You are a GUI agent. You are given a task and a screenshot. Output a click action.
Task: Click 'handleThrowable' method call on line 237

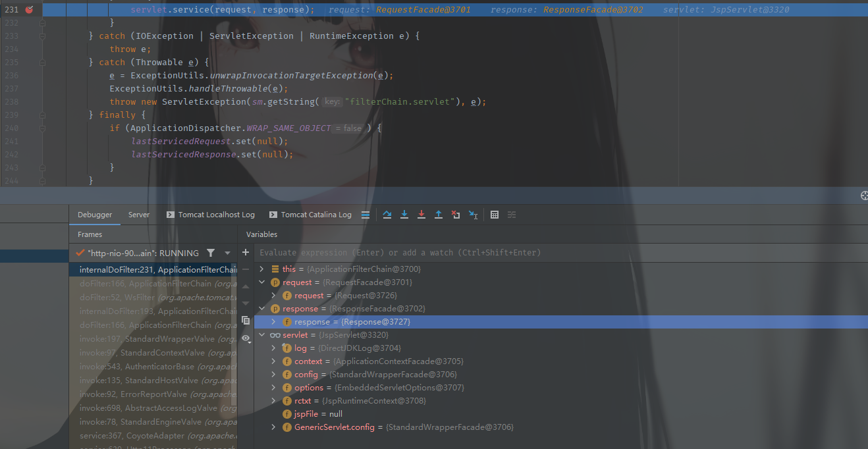point(228,89)
